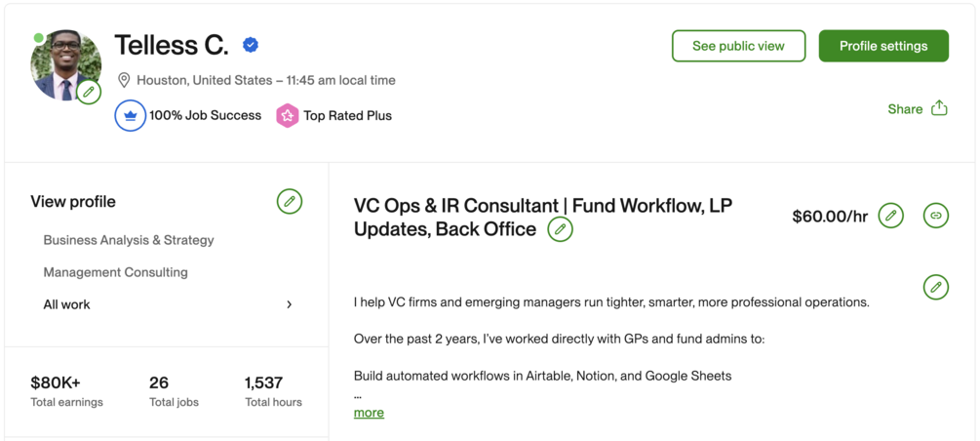Click the blue verified badge next to name
Viewport: 980px width, 441px height.
[251, 45]
